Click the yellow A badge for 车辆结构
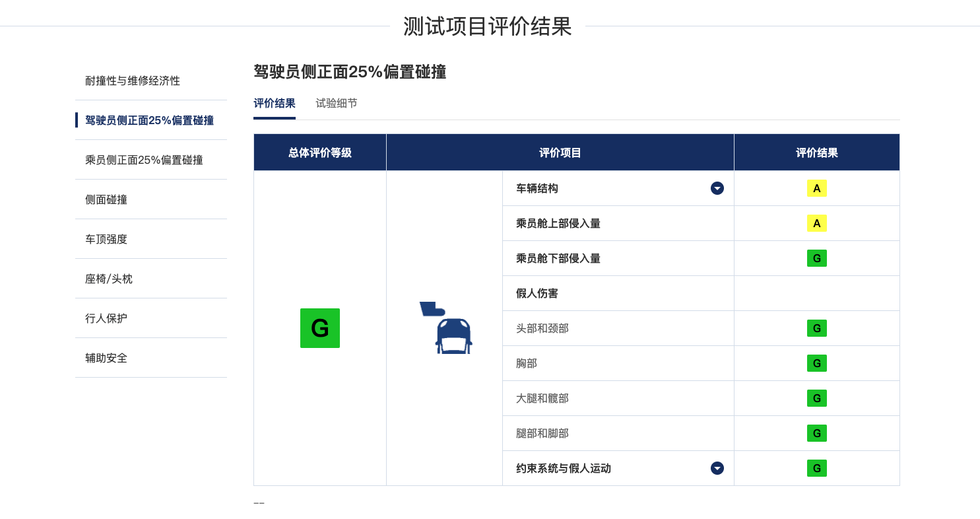This screenshot has width=980, height=519. click(817, 188)
